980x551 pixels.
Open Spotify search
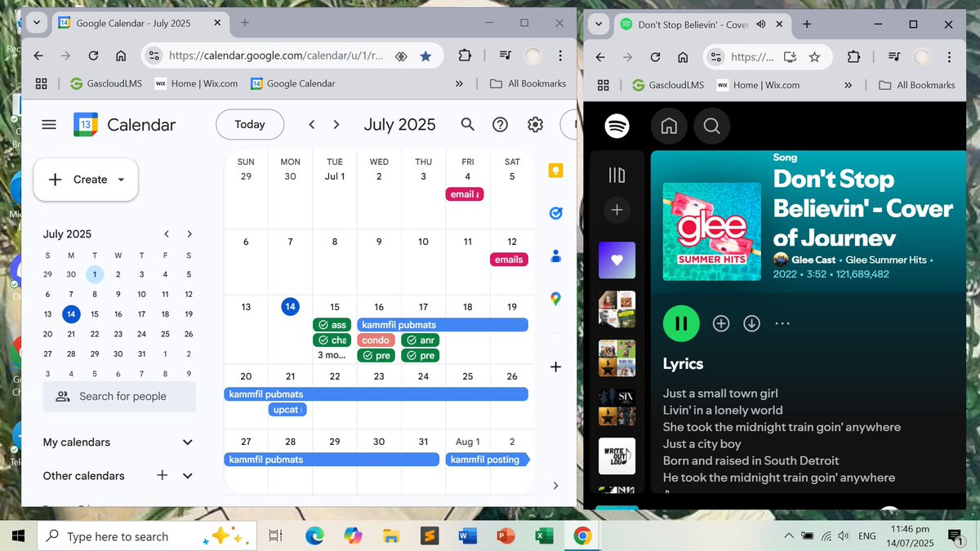click(711, 126)
